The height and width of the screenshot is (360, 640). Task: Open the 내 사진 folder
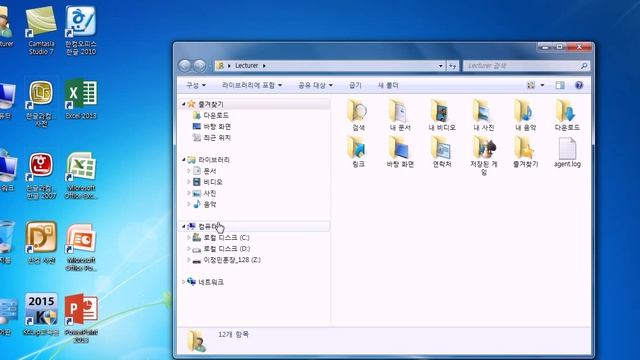click(484, 116)
